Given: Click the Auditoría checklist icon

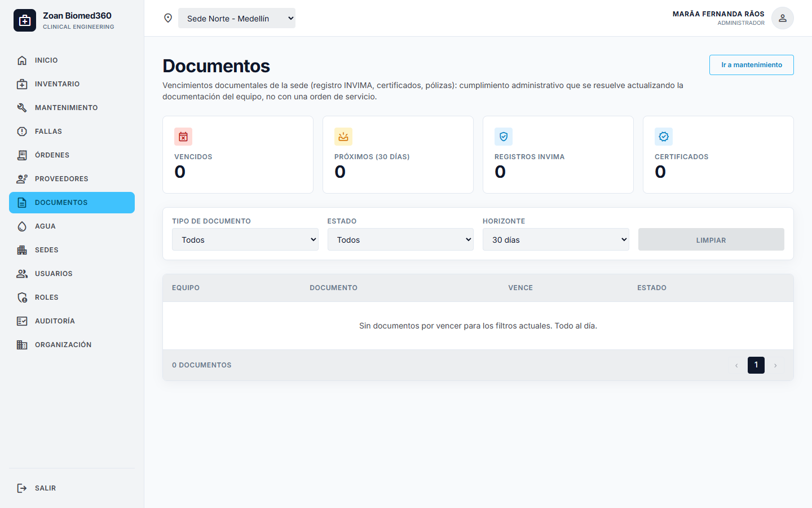Looking at the screenshot, I should [22, 321].
